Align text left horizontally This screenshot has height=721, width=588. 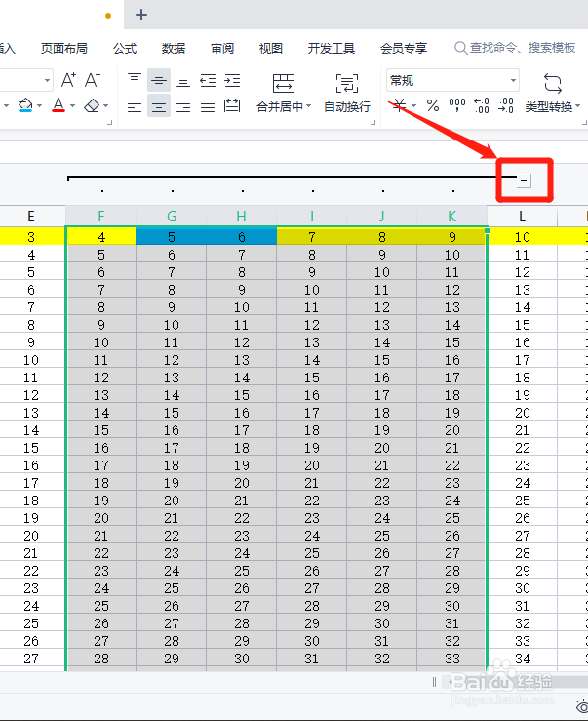click(x=135, y=105)
